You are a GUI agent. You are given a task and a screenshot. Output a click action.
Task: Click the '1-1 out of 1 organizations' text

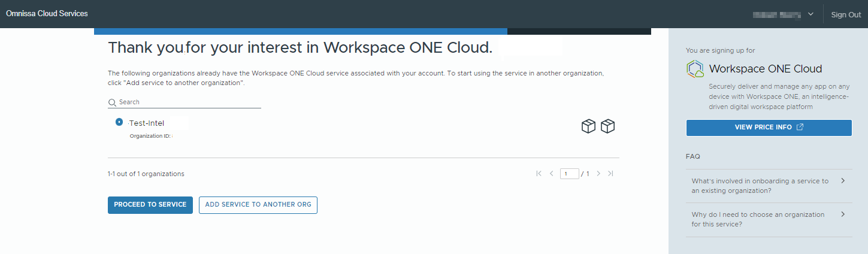point(146,174)
